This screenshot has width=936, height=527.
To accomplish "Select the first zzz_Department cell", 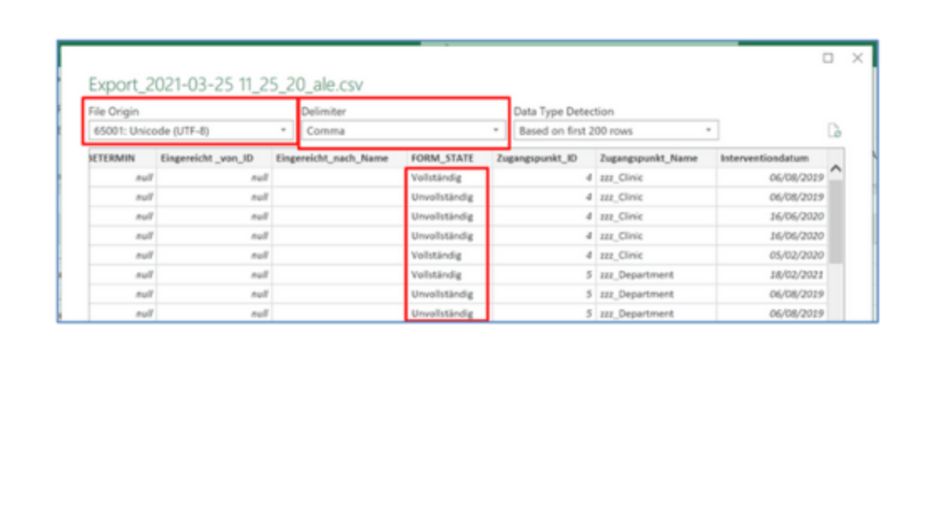I will (x=638, y=275).
